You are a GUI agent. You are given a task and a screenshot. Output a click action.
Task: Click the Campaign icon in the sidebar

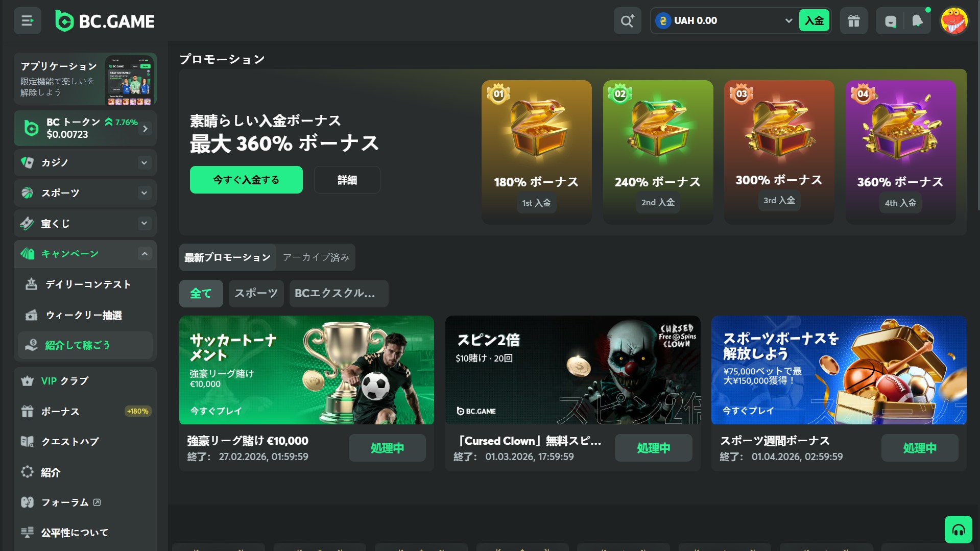click(x=27, y=254)
